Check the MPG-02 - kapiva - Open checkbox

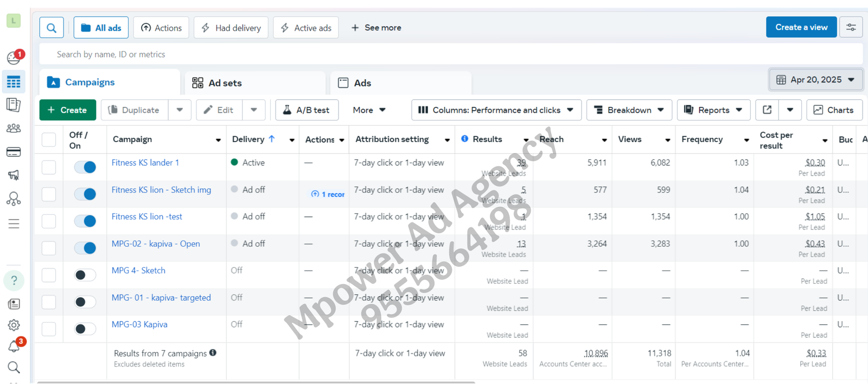pos(49,248)
